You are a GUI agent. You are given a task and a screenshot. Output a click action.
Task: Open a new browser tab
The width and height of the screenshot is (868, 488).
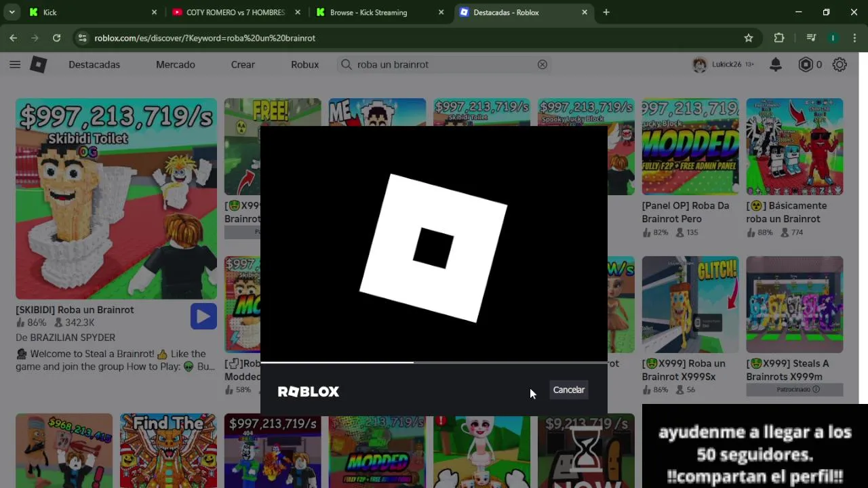coord(606,12)
